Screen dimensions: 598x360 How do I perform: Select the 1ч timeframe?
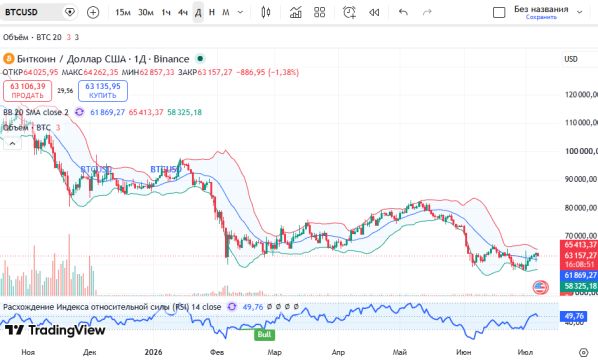click(x=166, y=13)
